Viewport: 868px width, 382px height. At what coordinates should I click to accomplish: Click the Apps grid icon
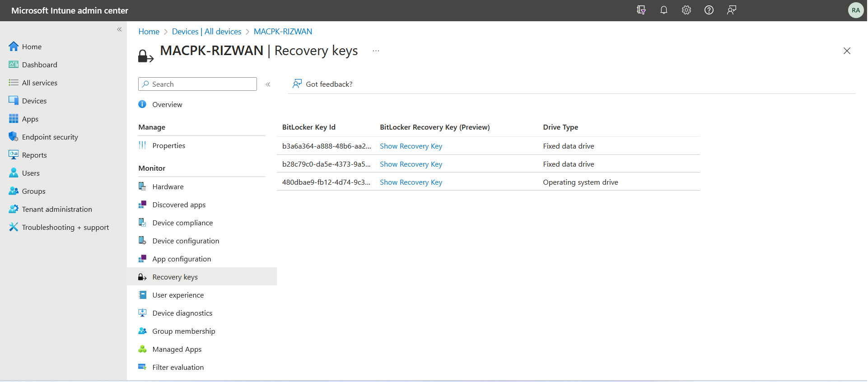click(14, 118)
